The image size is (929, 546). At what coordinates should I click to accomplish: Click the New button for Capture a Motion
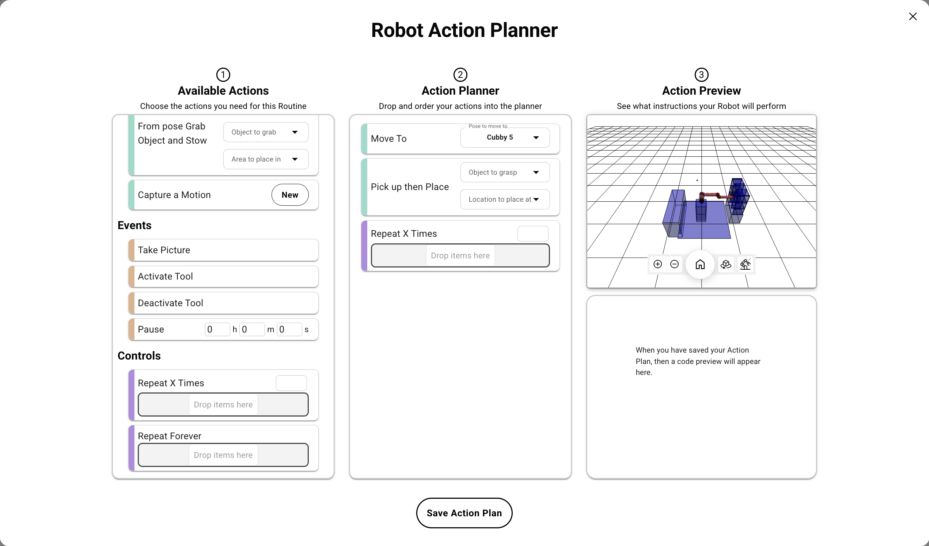tap(290, 195)
